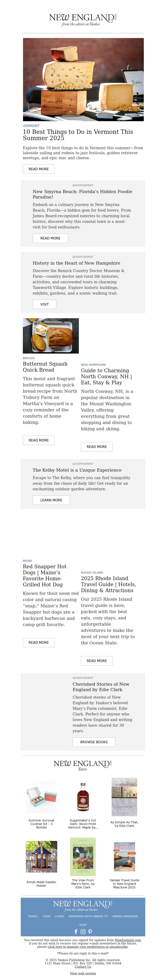Click Read More under the Vermont article
Viewport: 166px width, 980px height.
39,169
